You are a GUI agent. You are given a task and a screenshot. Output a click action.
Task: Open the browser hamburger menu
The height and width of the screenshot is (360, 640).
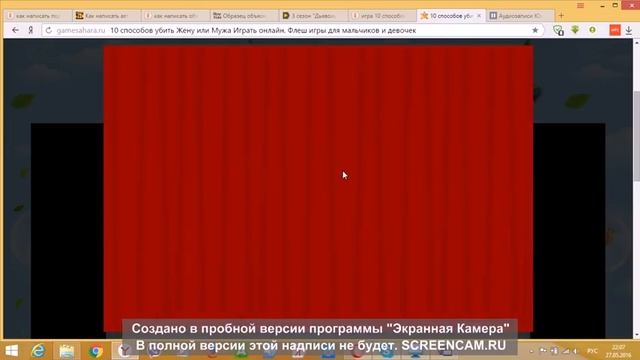click(580, 5)
